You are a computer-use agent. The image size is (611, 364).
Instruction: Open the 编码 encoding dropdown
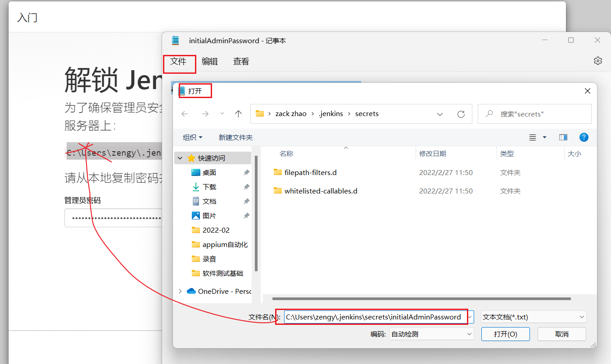point(431,334)
